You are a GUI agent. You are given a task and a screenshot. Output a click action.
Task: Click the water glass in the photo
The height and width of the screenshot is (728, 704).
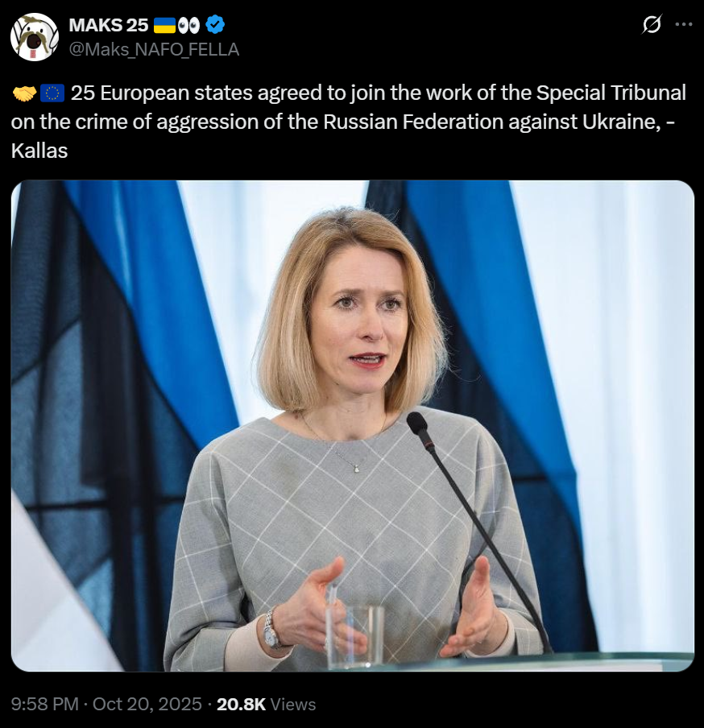(355, 636)
